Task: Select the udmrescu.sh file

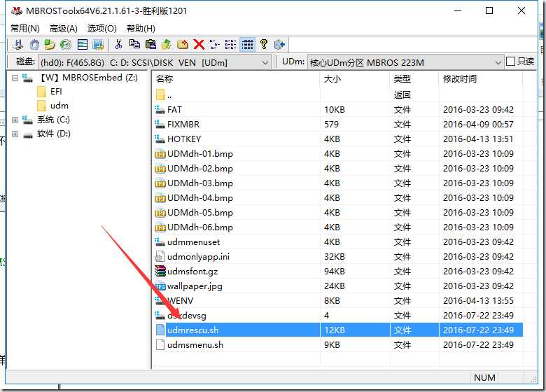Action: pyautogui.click(x=338, y=330)
